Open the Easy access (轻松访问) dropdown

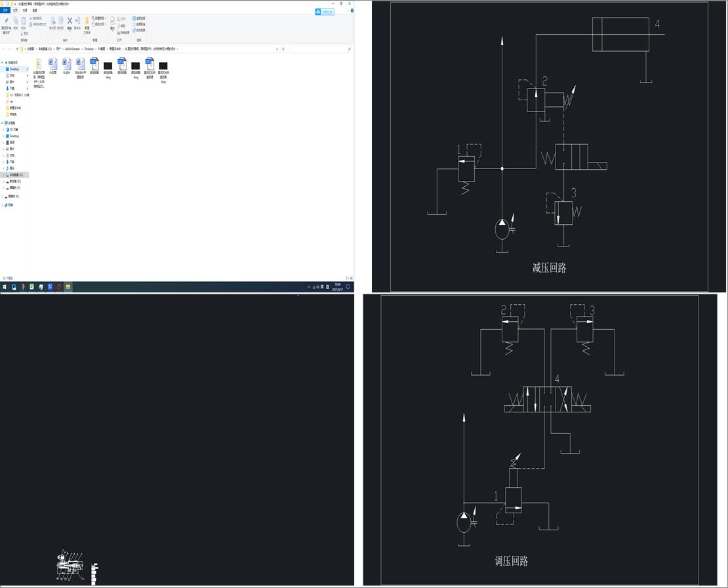(x=99, y=24)
